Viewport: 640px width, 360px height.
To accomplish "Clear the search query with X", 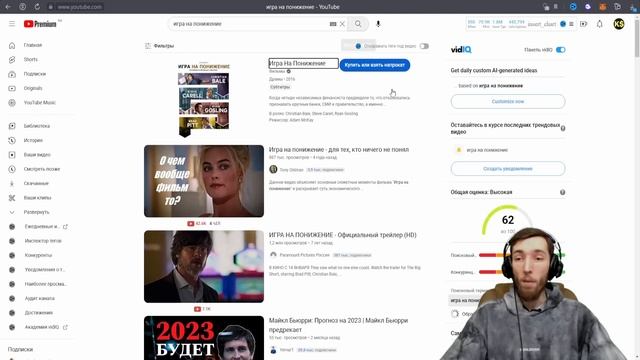I will point(342,24).
